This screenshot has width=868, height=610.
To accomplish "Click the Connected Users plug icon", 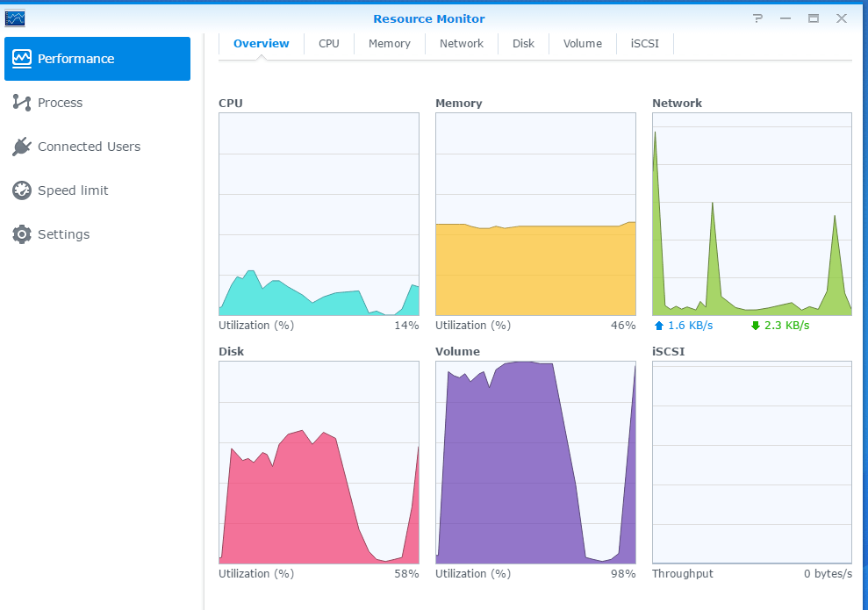I will tap(22, 147).
